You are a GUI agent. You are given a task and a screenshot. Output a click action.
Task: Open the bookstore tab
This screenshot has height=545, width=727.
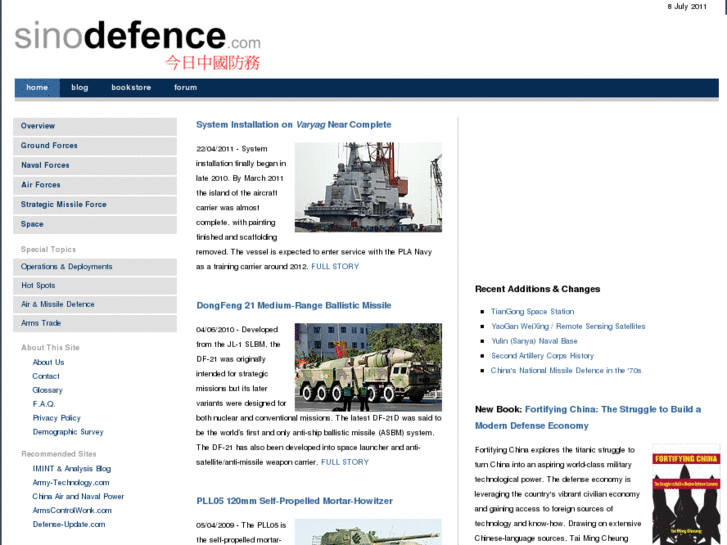[x=131, y=88]
